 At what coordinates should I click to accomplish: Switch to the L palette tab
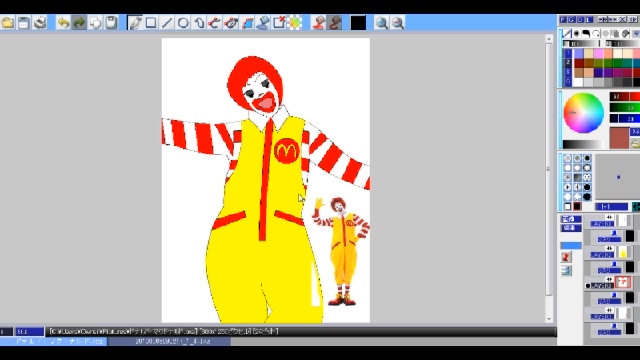tap(588, 20)
